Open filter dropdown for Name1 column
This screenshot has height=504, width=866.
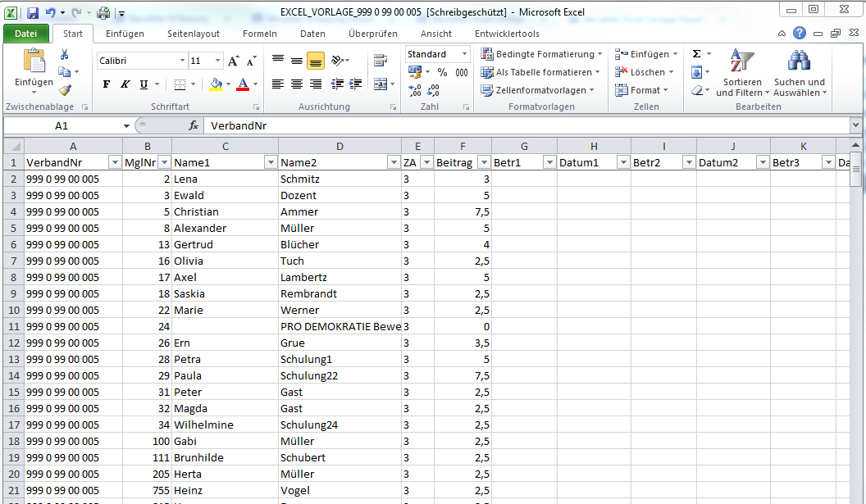click(270, 162)
